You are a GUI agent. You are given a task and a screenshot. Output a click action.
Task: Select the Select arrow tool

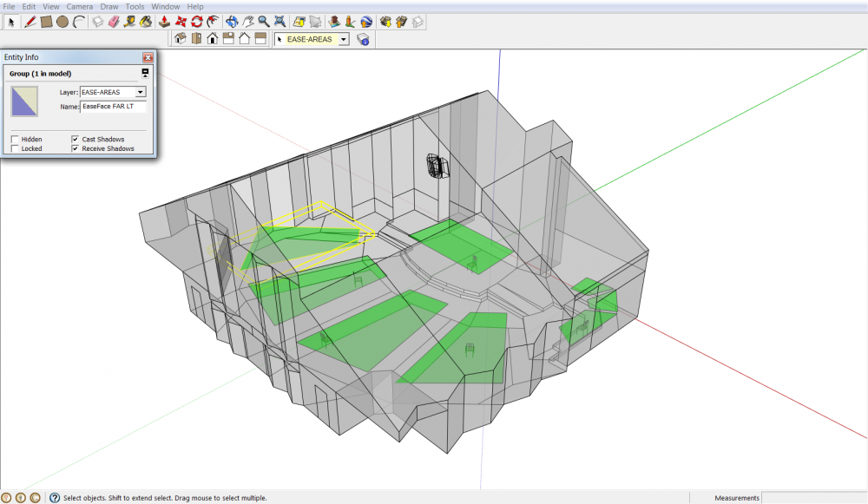tap(11, 23)
